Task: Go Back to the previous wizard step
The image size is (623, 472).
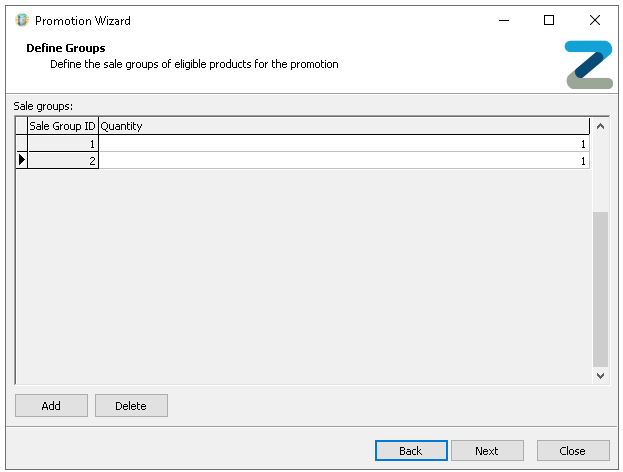Action: (x=411, y=450)
